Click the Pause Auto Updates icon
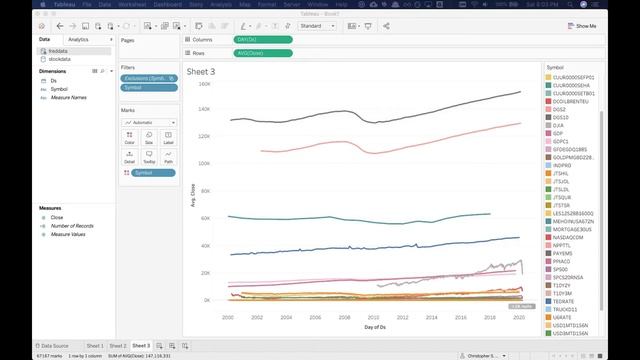640x360 pixels. click(x=111, y=26)
